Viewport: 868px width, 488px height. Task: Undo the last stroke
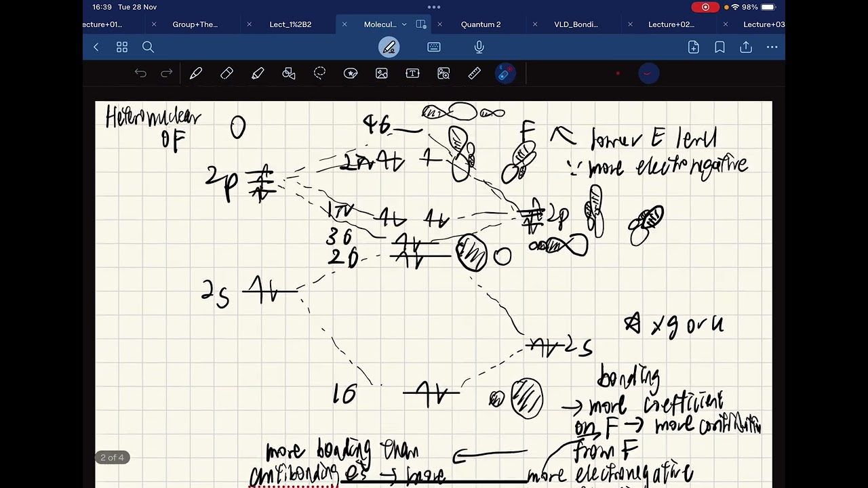pyautogui.click(x=140, y=73)
